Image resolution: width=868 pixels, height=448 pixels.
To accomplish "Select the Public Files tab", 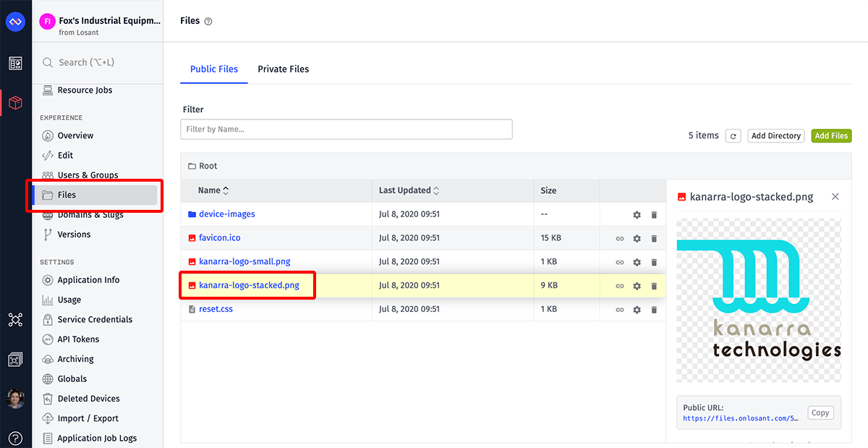I will tap(214, 69).
